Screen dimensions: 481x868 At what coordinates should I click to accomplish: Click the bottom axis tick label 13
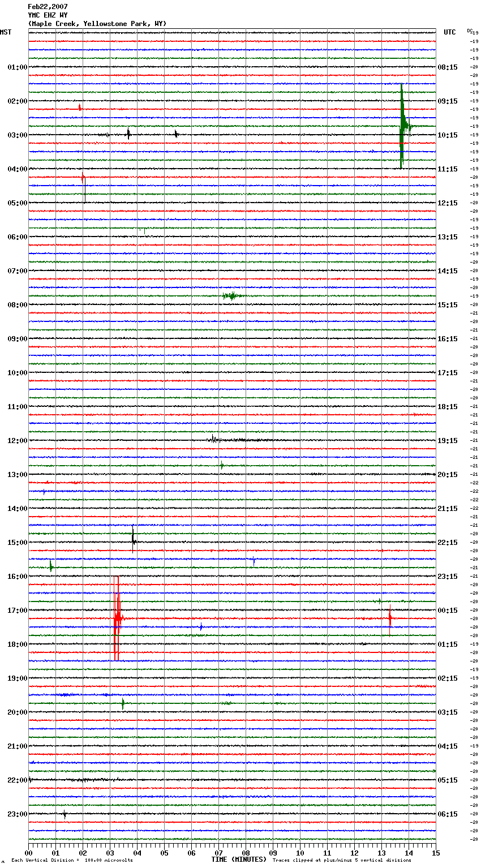point(381,853)
